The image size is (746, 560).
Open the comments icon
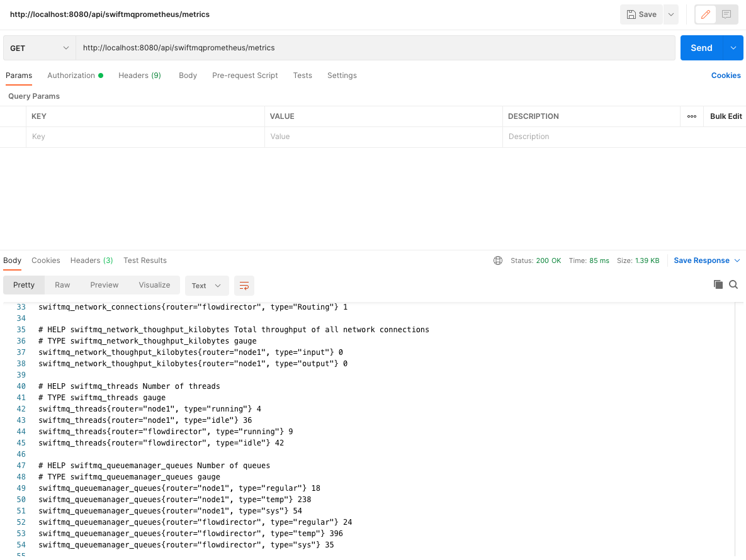coord(726,14)
